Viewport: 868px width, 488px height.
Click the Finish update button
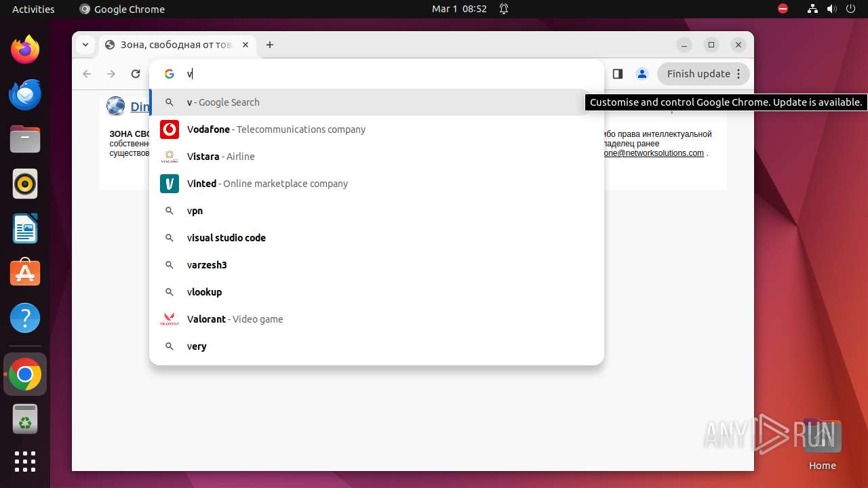click(x=703, y=74)
